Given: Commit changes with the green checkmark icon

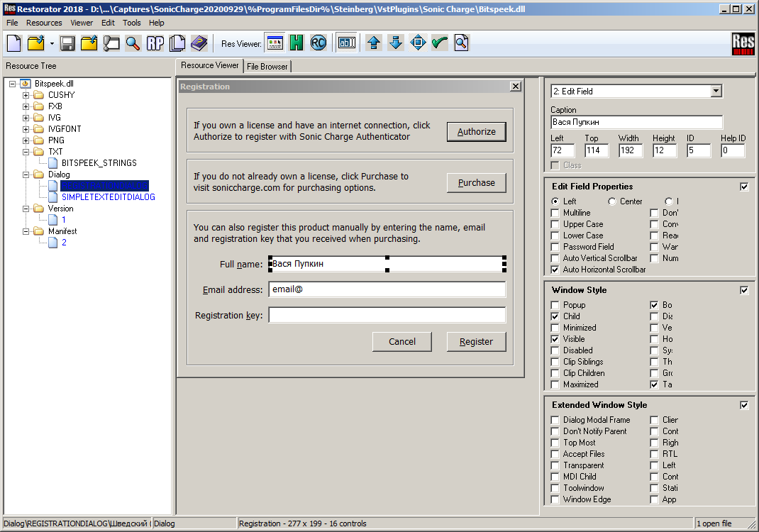Looking at the screenshot, I should coord(440,43).
